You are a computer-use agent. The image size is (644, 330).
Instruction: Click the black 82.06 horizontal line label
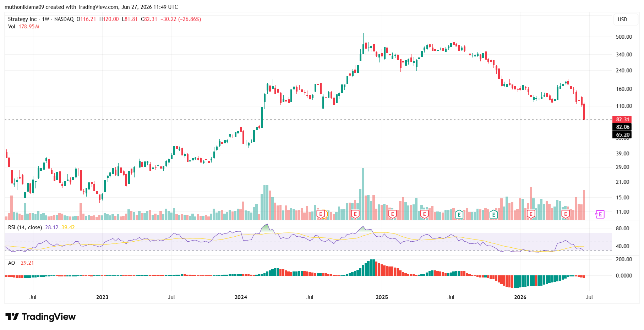[x=622, y=127]
